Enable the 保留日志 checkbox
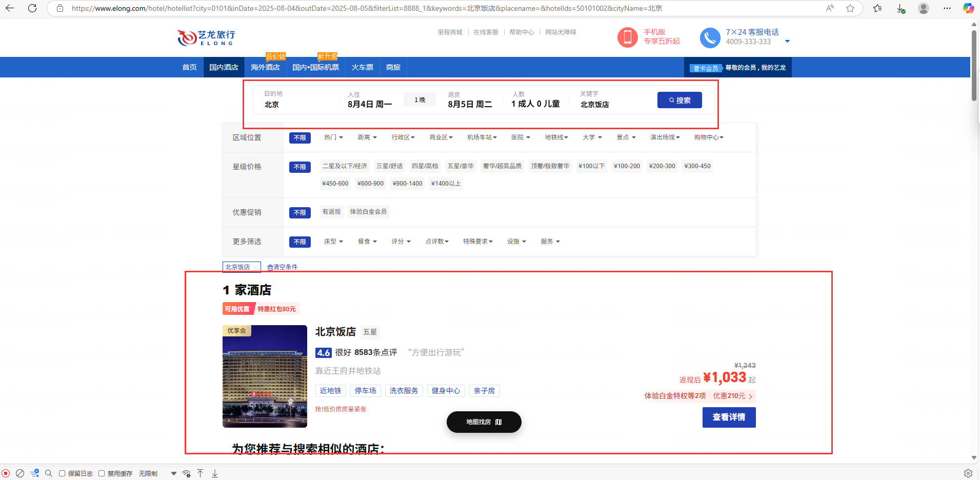The width and height of the screenshot is (980, 480). pyautogui.click(x=62, y=473)
